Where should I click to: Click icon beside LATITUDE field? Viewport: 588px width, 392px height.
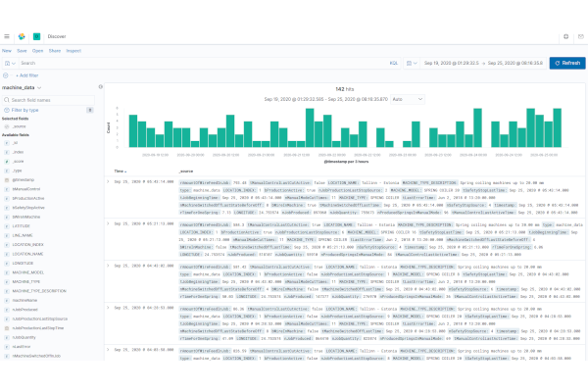[7, 226]
